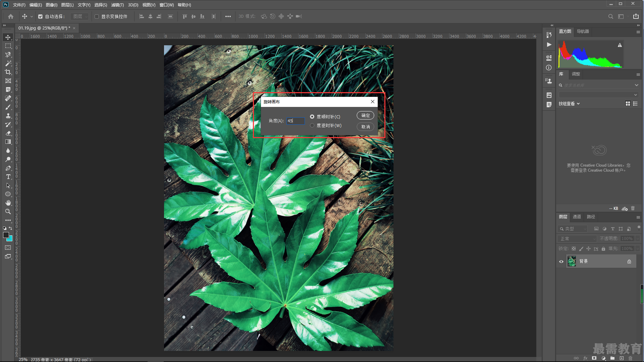The image size is (644, 362).
Task: Open the search icon in options bar
Action: 611,16
